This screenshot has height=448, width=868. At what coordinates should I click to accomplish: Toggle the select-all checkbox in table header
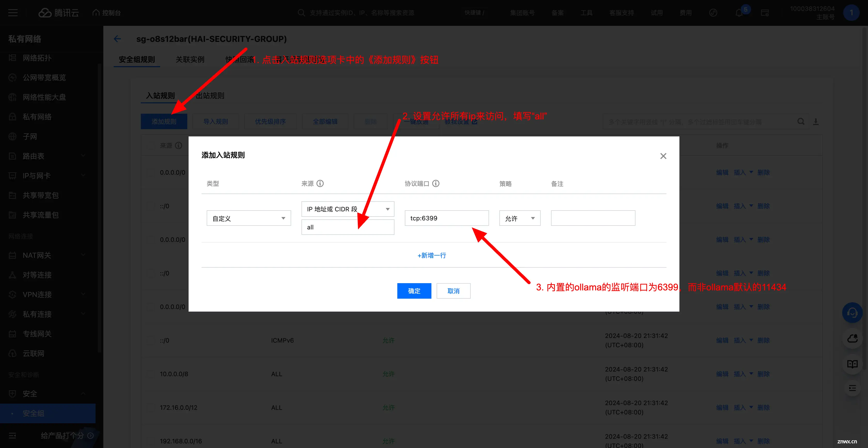[151, 146]
